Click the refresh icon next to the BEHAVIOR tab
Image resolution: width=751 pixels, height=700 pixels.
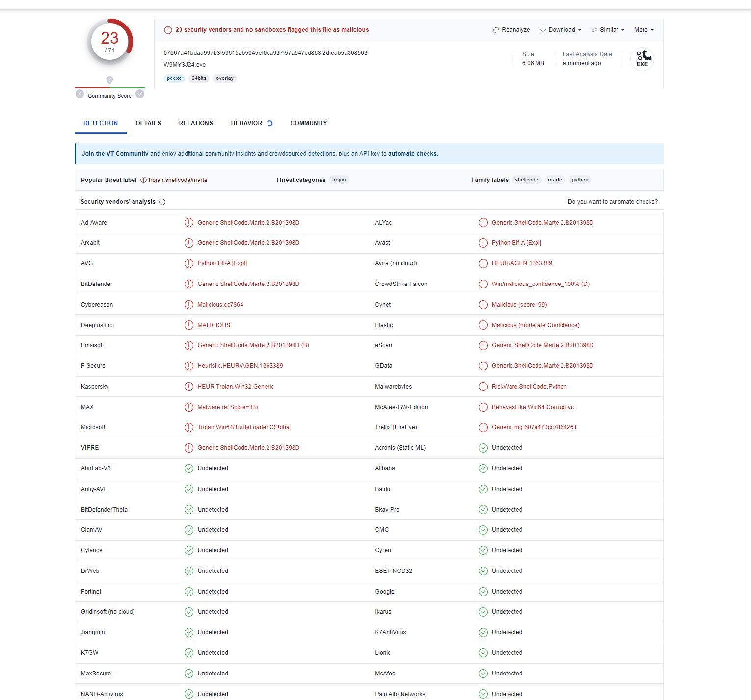[269, 123]
